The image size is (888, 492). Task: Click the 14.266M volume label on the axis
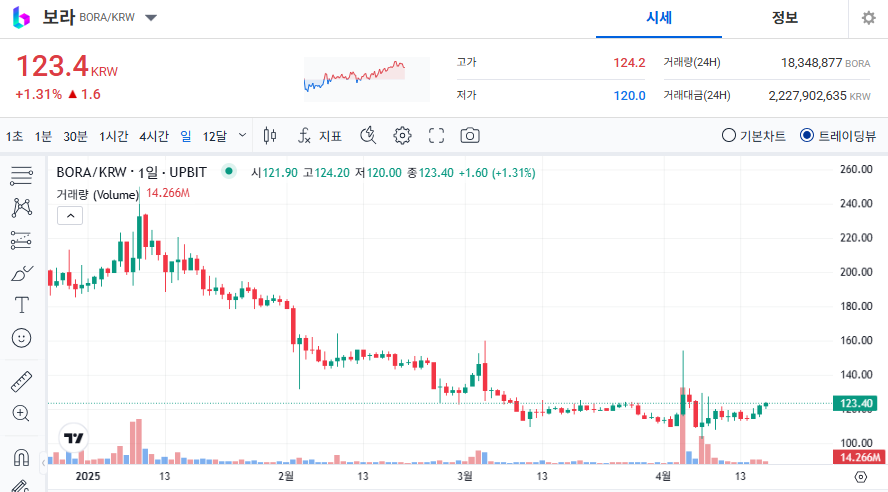point(859,457)
